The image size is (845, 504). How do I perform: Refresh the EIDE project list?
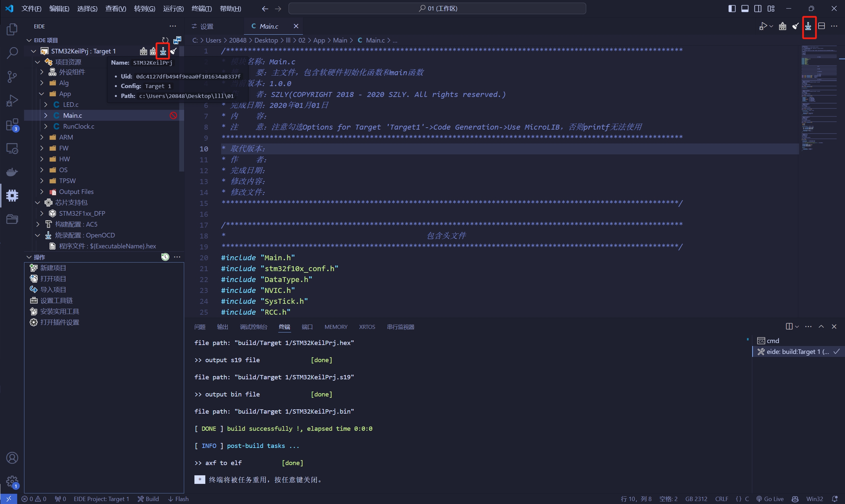(165, 40)
